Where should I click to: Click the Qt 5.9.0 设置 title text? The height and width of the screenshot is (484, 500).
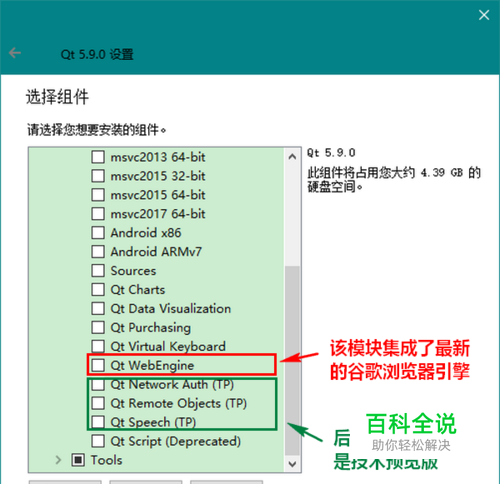[97, 54]
